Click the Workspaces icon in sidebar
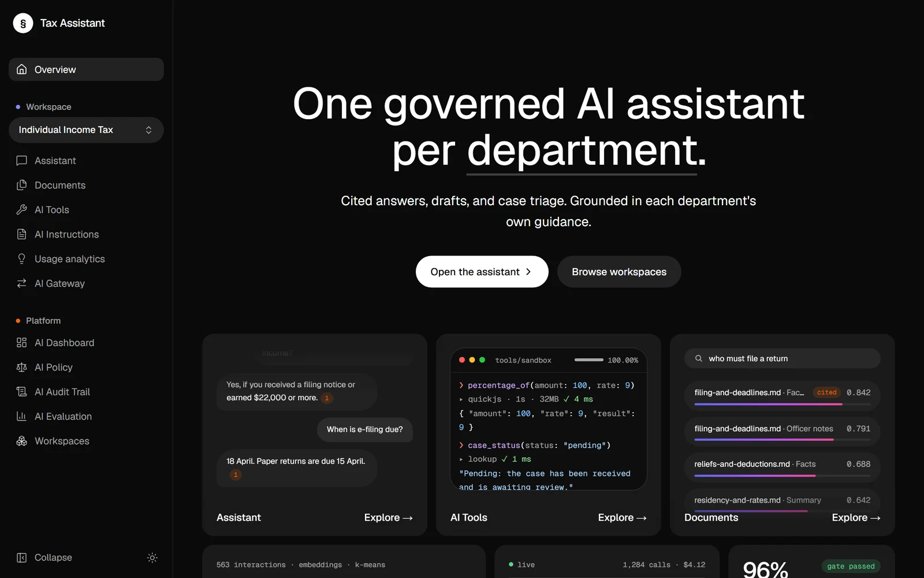Viewport: 924px width, 578px height. tap(22, 441)
